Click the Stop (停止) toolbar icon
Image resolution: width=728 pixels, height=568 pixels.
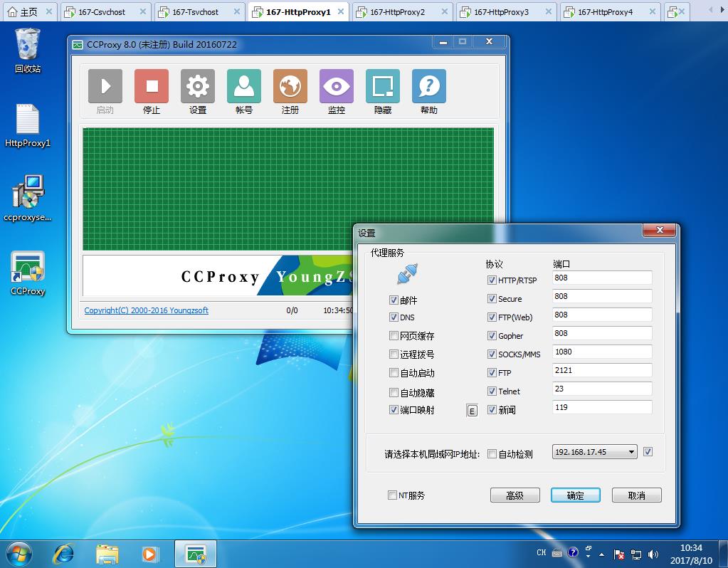[152, 87]
